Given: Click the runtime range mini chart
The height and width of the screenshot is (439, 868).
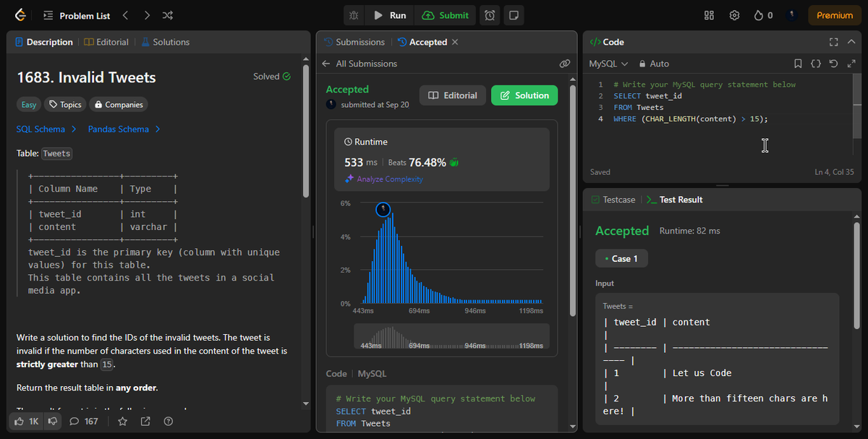Looking at the screenshot, I should [x=451, y=336].
